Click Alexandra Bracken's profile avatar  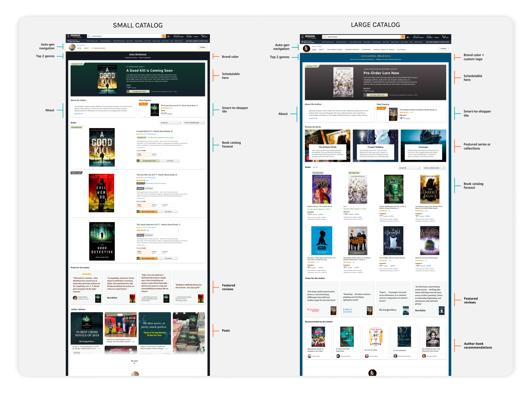coord(306,49)
